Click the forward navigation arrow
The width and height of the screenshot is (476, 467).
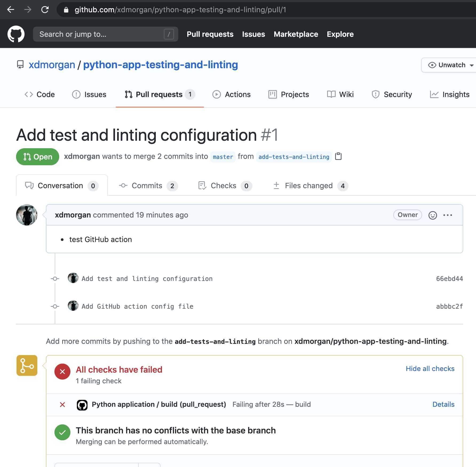coord(27,10)
